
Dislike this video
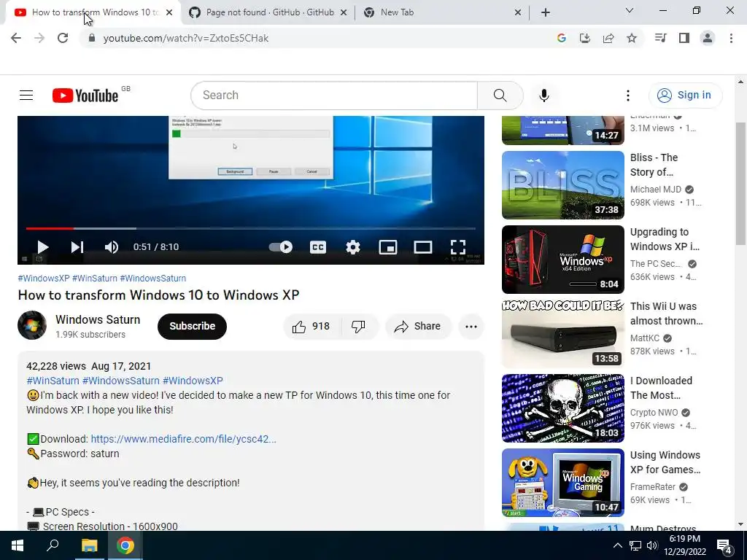click(359, 326)
